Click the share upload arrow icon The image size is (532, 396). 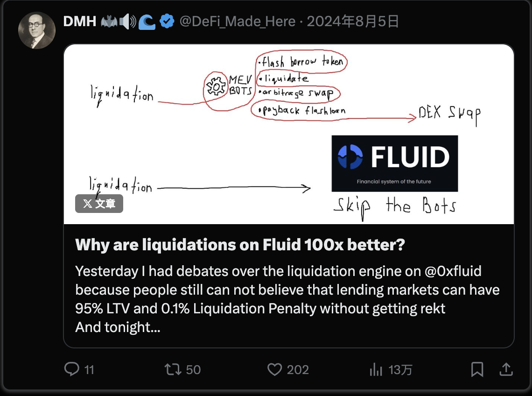click(x=506, y=370)
